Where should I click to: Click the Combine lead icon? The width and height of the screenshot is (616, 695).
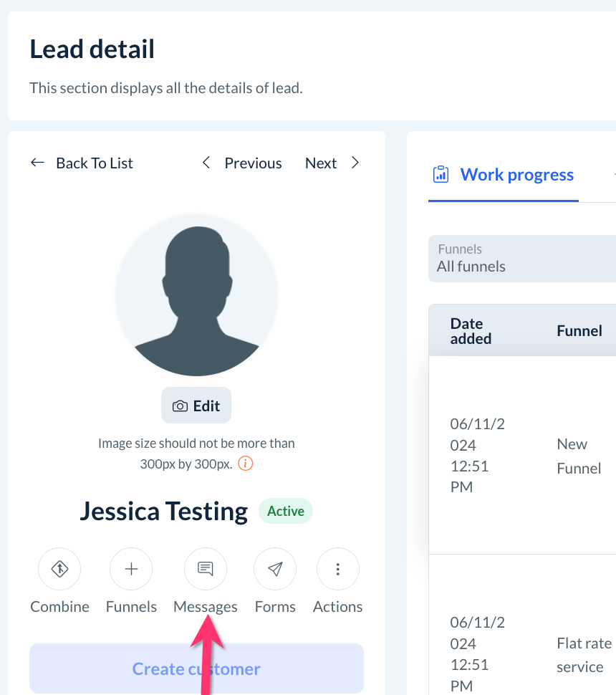tap(59, 570)
